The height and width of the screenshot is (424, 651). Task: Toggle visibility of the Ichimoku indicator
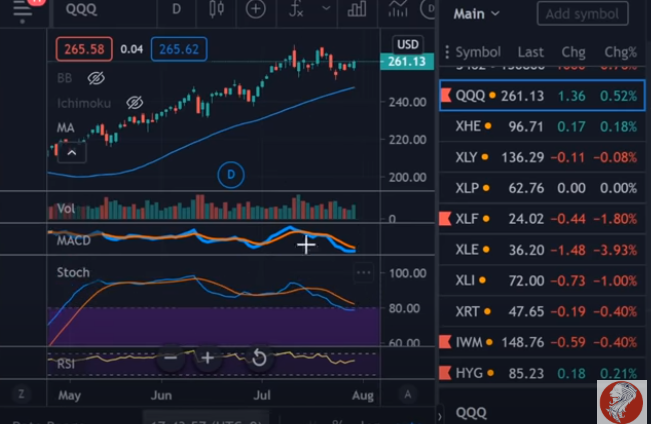click(135, 103)
